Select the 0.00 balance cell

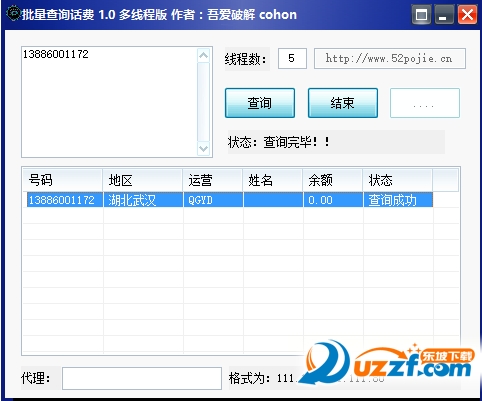click(x=333, y=200)
